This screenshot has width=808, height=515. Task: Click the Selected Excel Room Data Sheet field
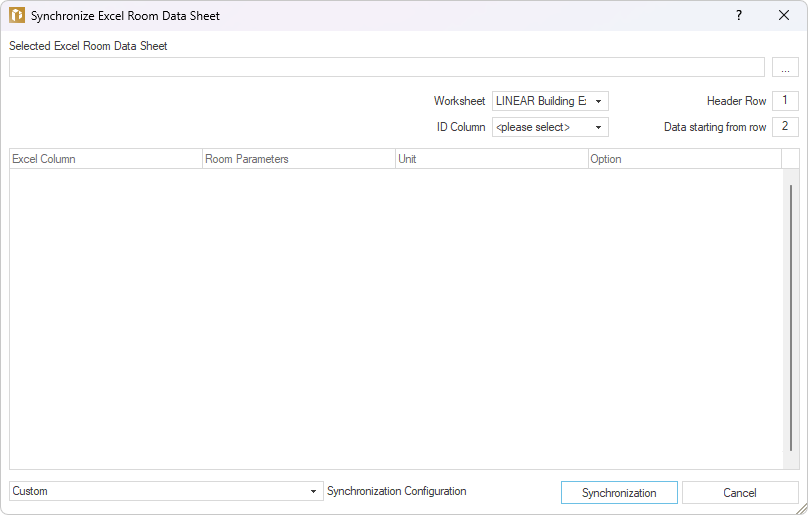click(386, 68)
